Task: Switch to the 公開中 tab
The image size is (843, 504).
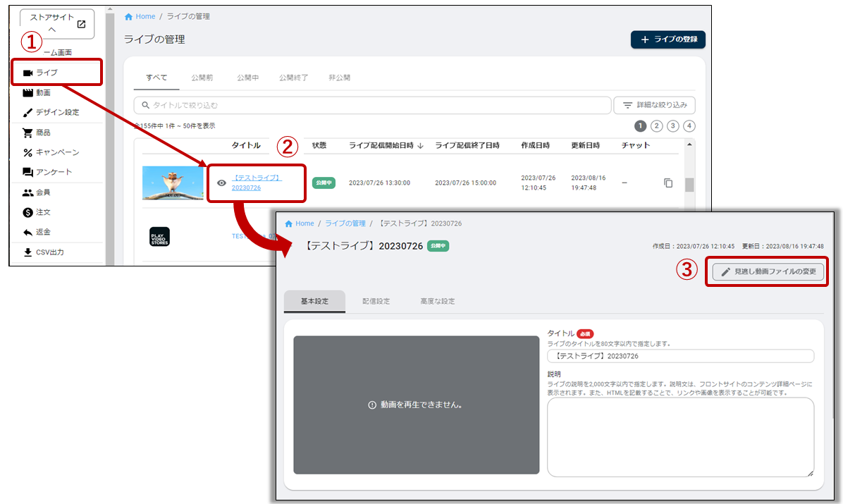Action: click(x=247, y=78)
